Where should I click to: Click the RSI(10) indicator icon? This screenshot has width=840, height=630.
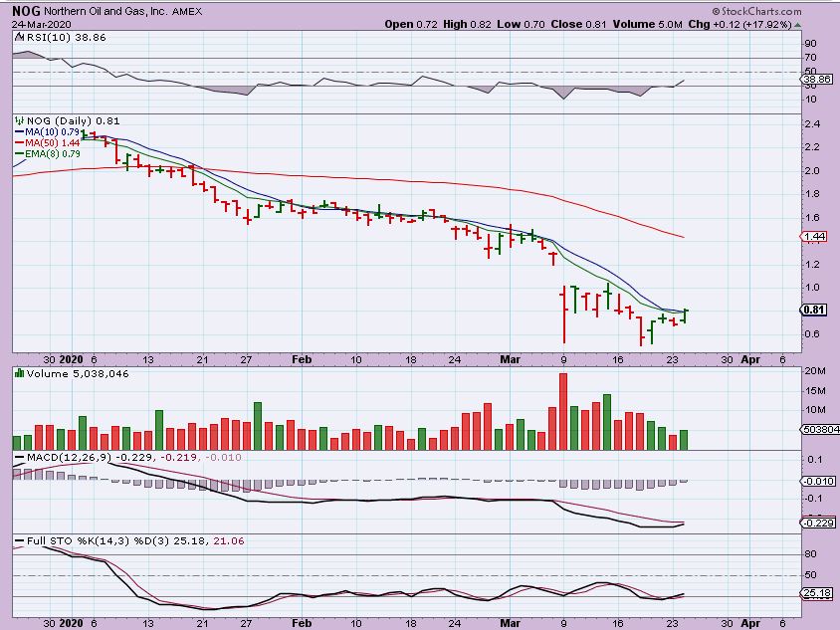[19, 38]
